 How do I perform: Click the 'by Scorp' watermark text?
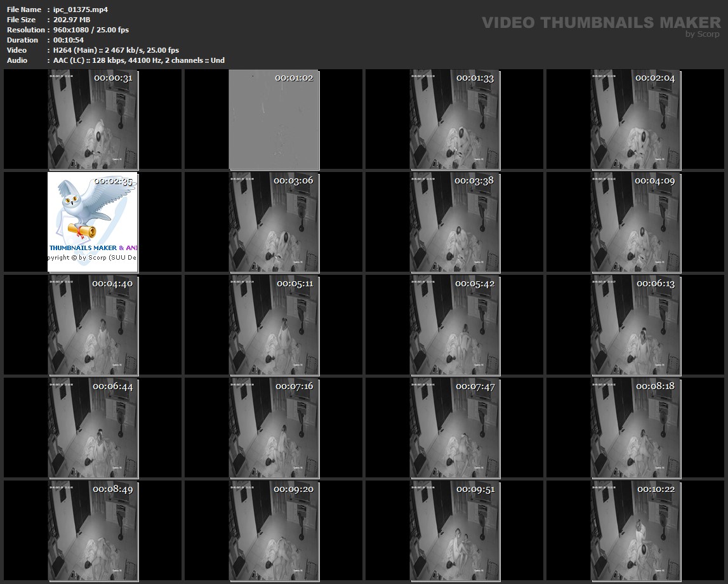coord(702,34)
